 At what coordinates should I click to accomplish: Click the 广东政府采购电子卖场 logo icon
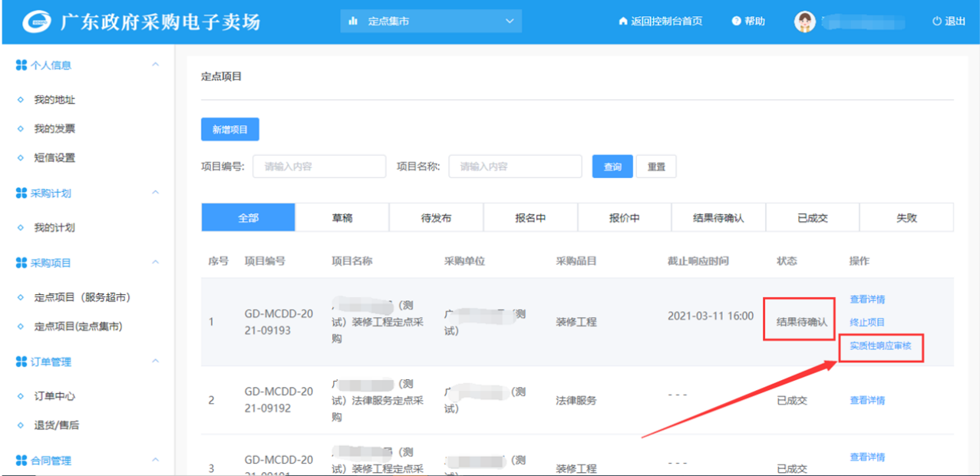point(35,21)
